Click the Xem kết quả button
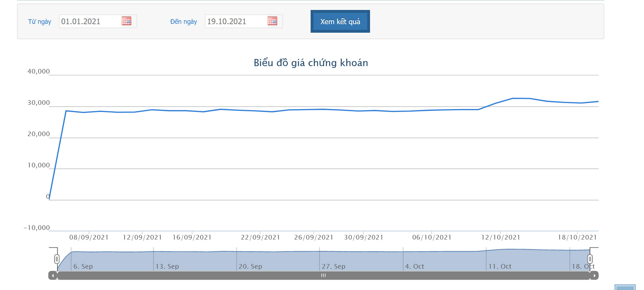The image size is (644, 290). (340, 21)
